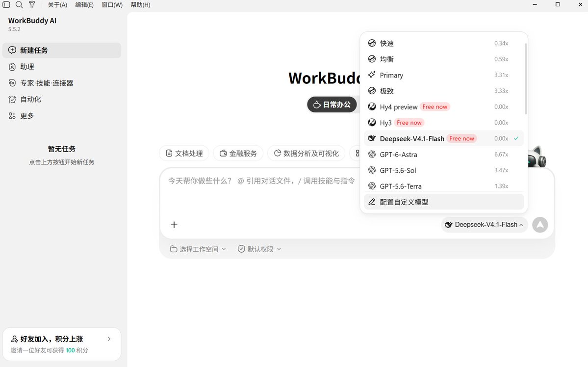The width and height of the screenshot is (588, 367).
Task: Expand the 默认权限 dropdown
Action: point(259,249)
